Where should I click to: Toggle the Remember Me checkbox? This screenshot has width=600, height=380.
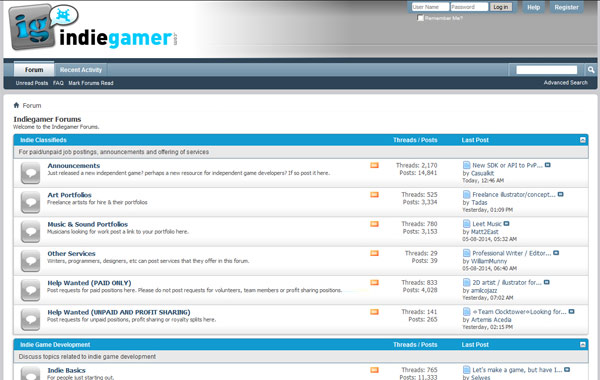click(421, 18)
